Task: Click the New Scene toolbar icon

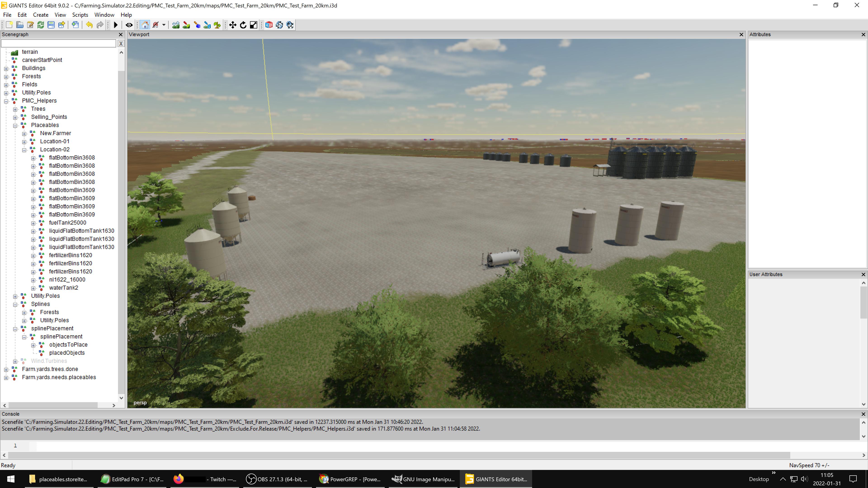Action: click(x=9, y=25)
